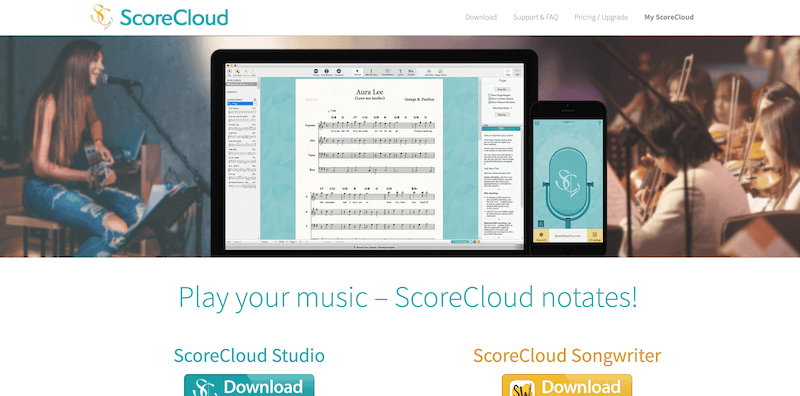The width and height of the screenshot is (800, 396).
Task: Click the ScoreCloud Songwriter heading
Action: coord(567,355)
